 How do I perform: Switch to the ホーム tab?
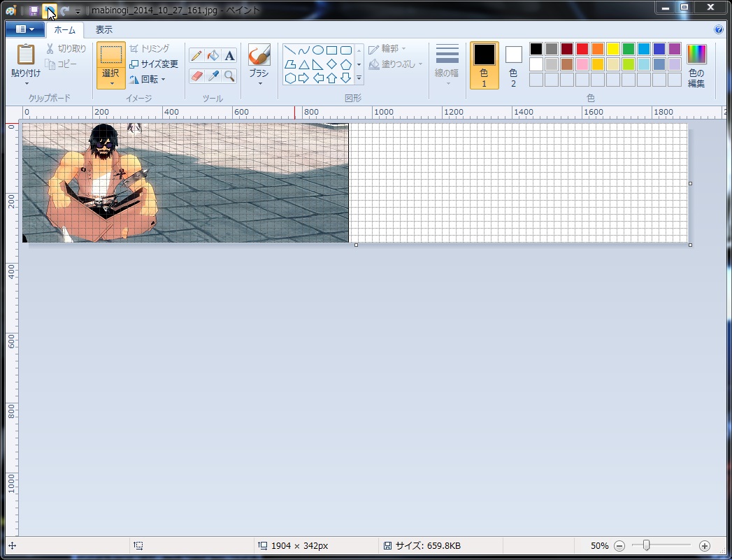click(x=64, y=30)
